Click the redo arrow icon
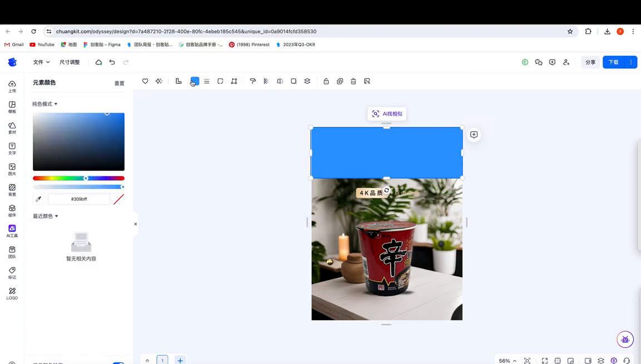The height and width of the screenshot is (364, 641). [x=126, y=62]
